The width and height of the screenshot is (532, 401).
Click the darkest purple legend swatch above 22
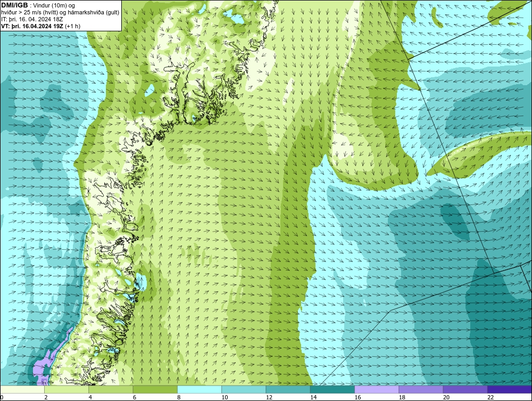[x=510, y=389]
